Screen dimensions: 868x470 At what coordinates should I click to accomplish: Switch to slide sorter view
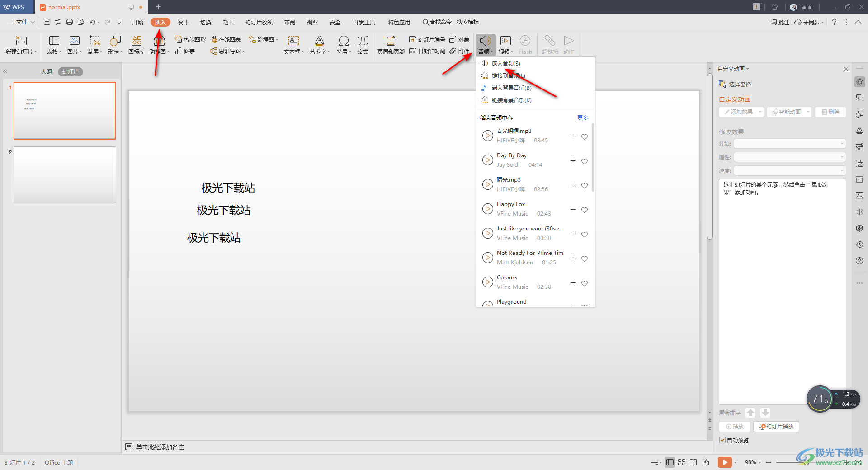pyautogui.click(x=682, y=462)
